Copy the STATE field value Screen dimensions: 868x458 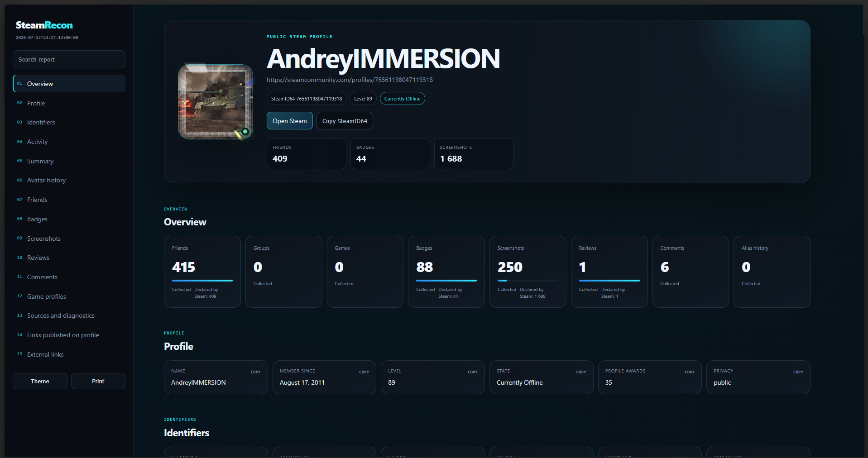click(x=581, y=372)
